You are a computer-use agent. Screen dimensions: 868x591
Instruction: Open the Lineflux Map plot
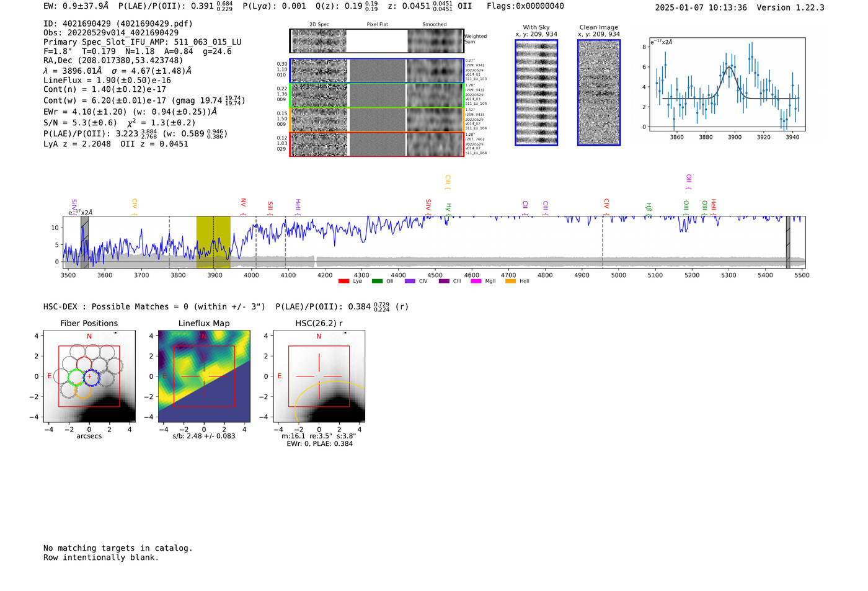point(204,376)
